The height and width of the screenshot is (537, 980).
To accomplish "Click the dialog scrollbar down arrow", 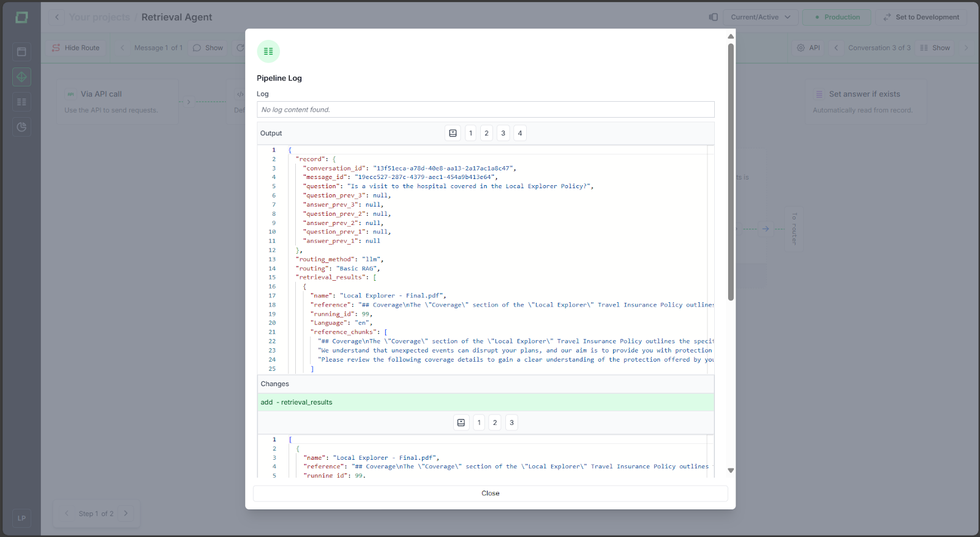I will click(731, 471).
